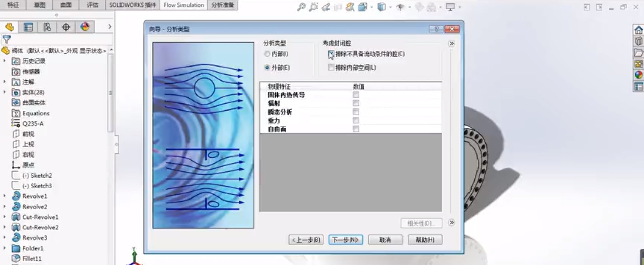Open the DimXpertManager crosshair tab icon

(x=66, y=27)
